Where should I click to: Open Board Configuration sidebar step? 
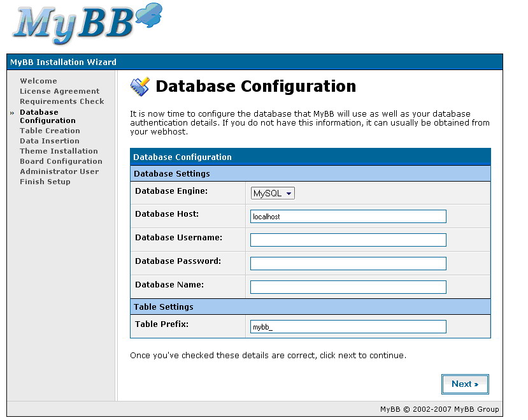coord(61,161)
